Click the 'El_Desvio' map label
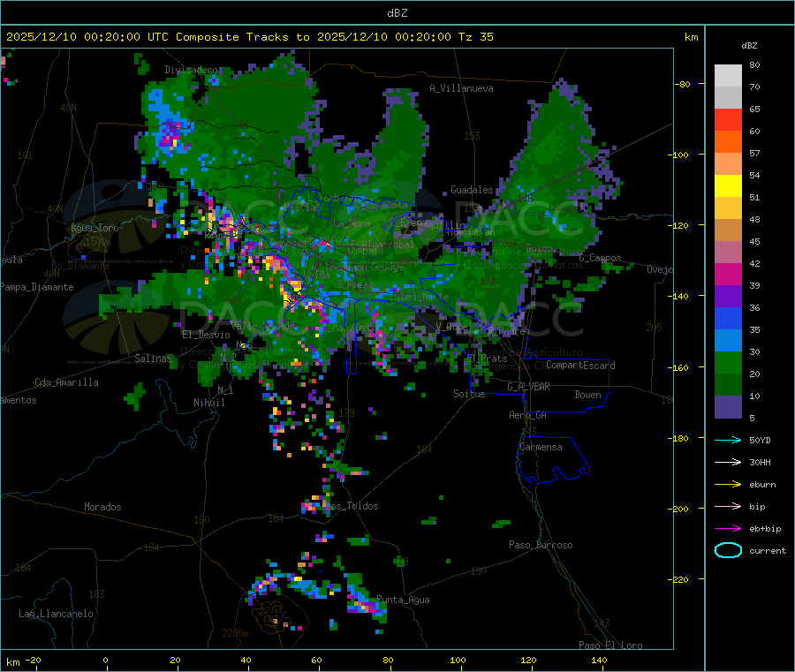Image resolution: width=795 pixels, height=672 pixels. pos(206,335)
